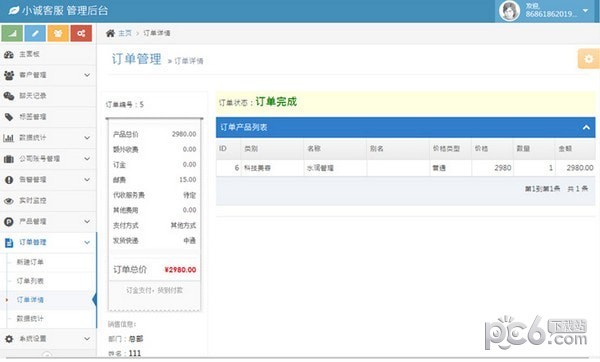
Task: Select 新建订单 in the sidebar
Action: [x=30, y=262]
